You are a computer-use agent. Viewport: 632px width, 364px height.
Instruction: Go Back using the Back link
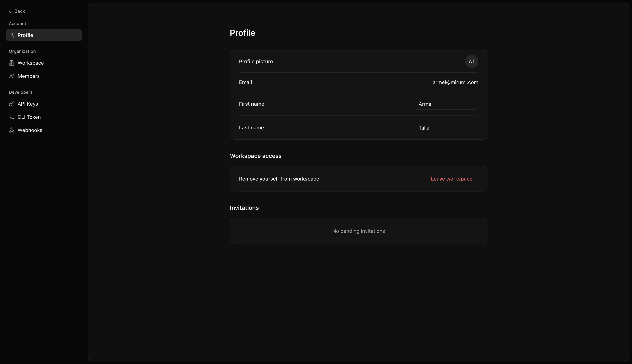pyautogui.click(x=20, y=11)
